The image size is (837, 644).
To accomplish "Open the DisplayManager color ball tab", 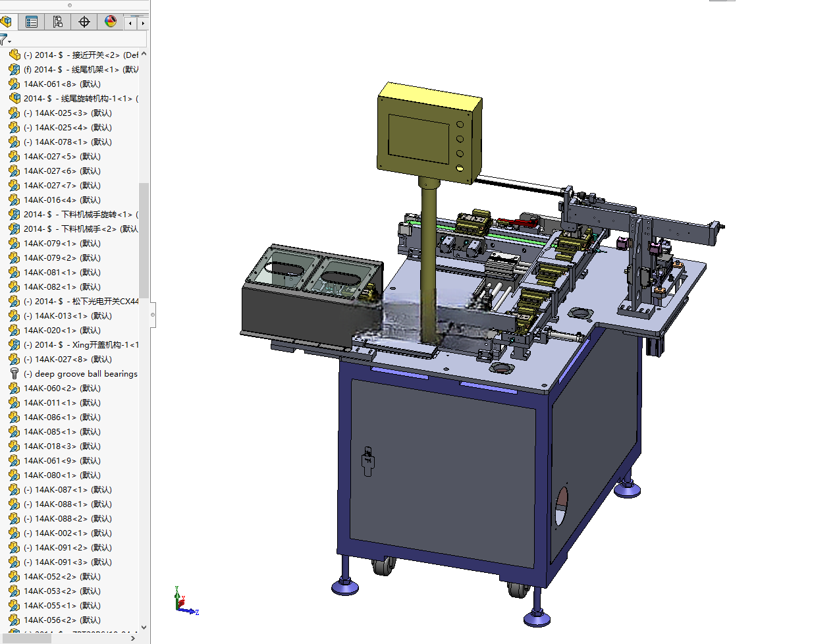I will [x=111, y=22].
